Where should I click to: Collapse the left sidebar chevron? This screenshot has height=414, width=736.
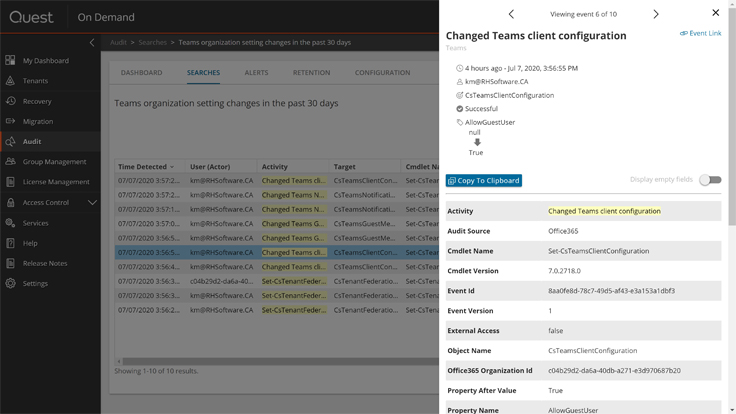tap(92, 43)
